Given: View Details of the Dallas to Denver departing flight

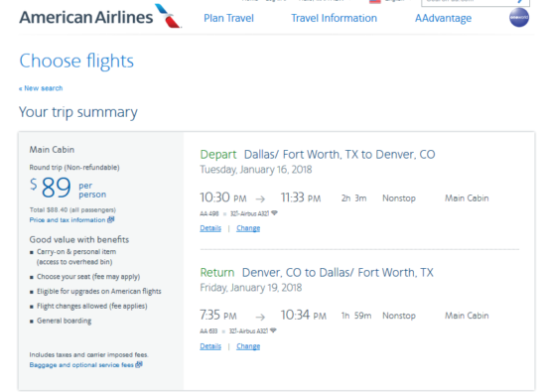Looking at the screenshot, I should 210,228.
